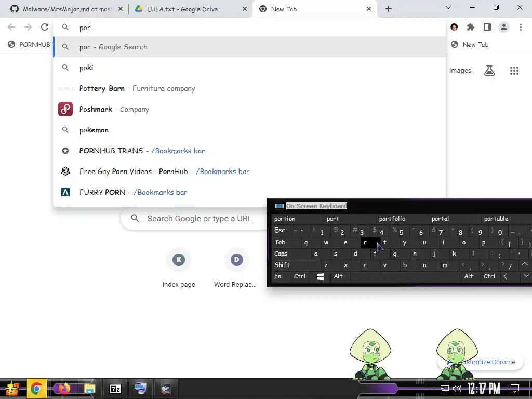Screen dimensions: 532x399
Task: Click the 'n' key on on-screen keyboard
Action: (x=429, y=265)
